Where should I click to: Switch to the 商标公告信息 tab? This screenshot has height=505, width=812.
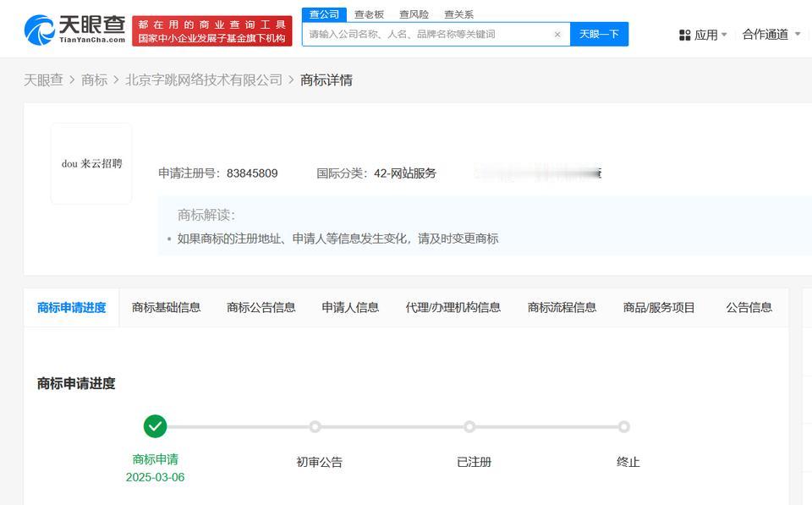tap(261, 308)
